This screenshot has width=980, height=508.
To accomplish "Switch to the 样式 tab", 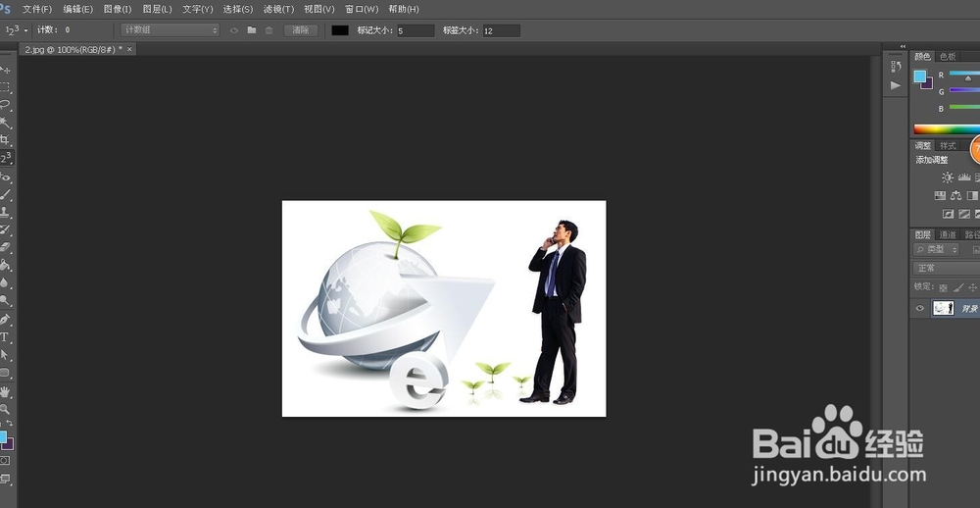I will (948, 146).
